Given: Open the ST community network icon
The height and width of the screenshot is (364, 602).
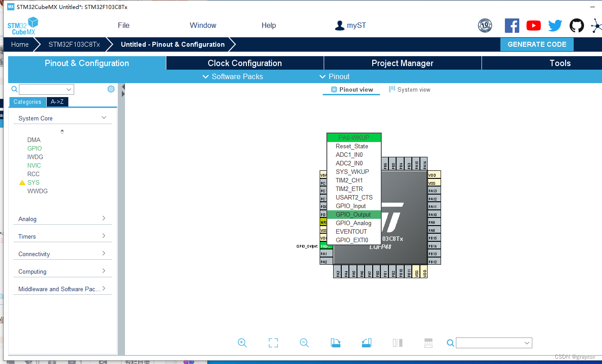Looking at the screenshot, I should [596, 26].
